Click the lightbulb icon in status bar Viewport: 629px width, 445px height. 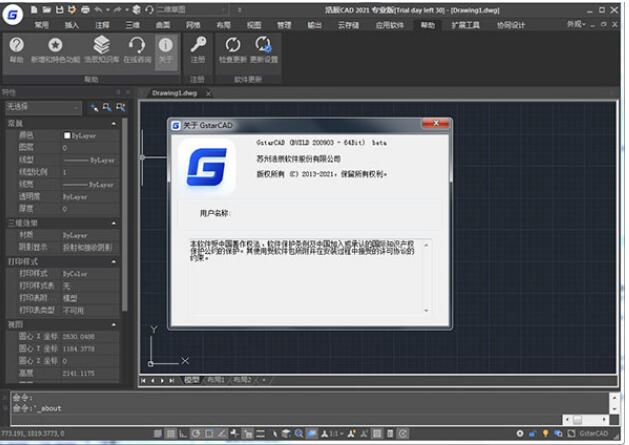pos(545,433)
